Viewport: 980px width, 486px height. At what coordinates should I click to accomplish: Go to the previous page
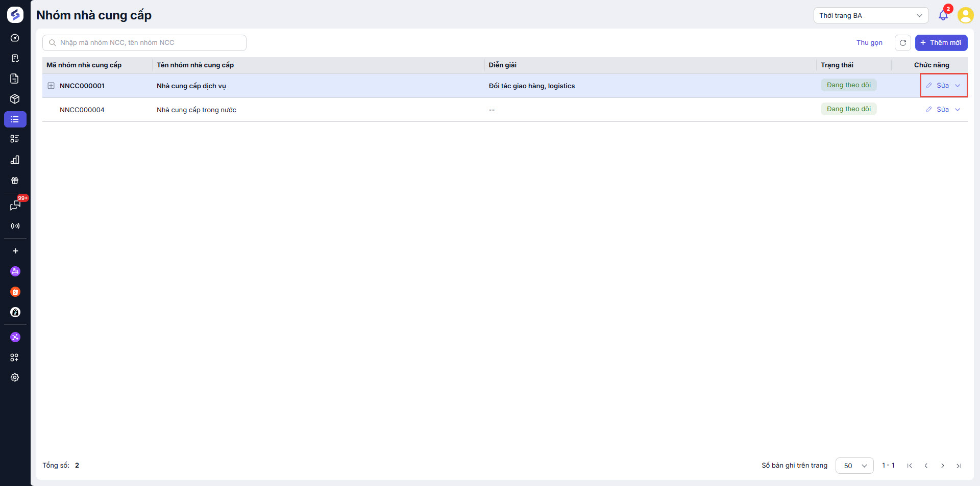(x=926, y=466)
